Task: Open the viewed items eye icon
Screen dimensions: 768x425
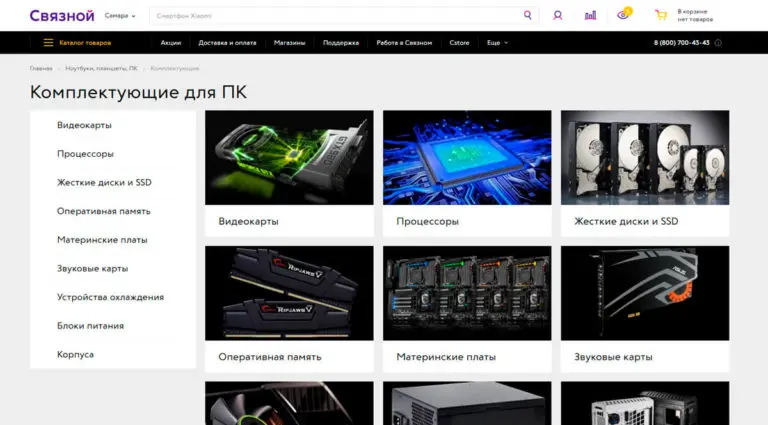Action: tap(624, 14)
